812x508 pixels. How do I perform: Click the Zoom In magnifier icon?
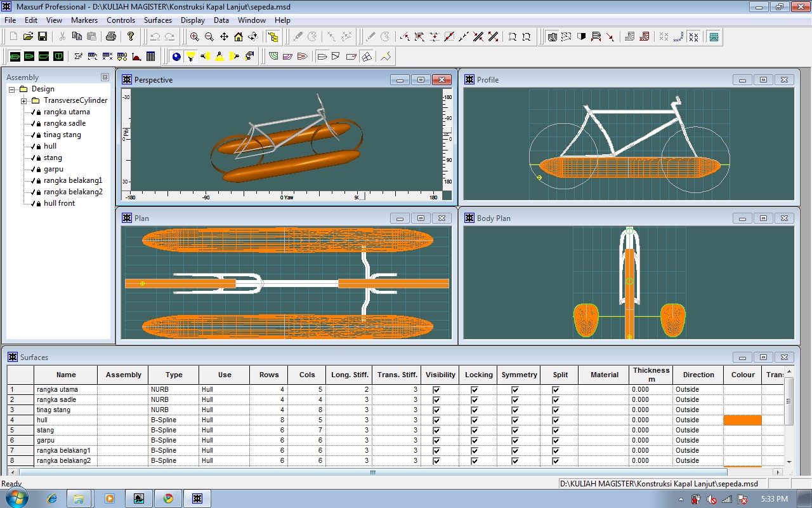[x=195, y=37]
